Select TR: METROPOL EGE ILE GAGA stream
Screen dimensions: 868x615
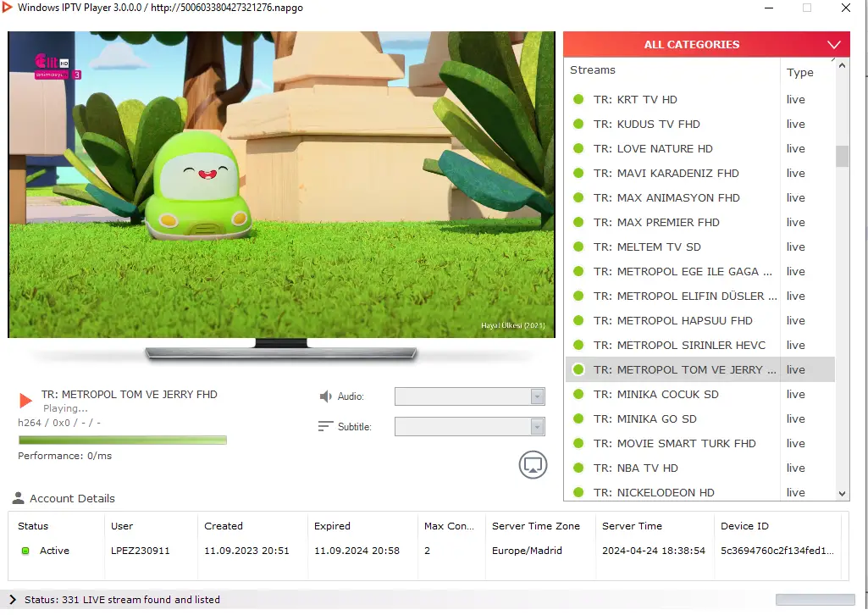click(699, 271)
